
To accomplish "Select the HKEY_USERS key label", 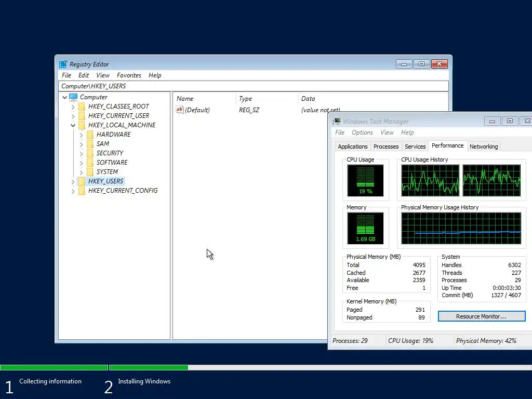I will (x=105, y=181).
